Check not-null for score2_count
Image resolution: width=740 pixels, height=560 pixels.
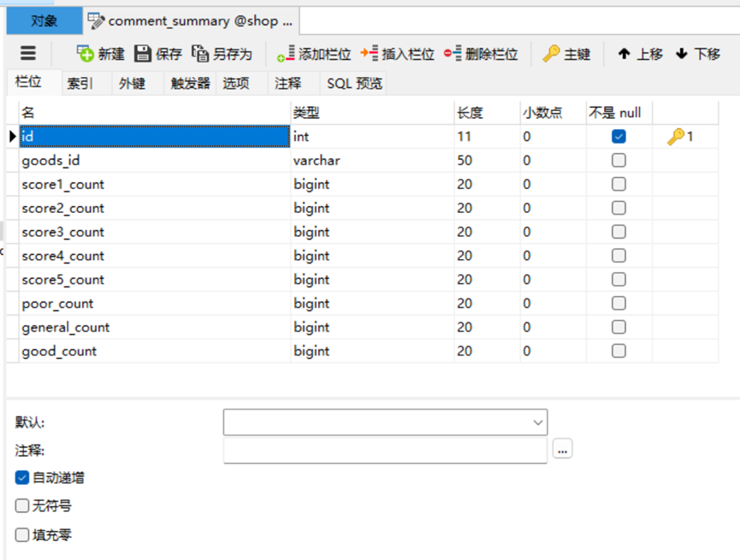[x=619, y=208]
